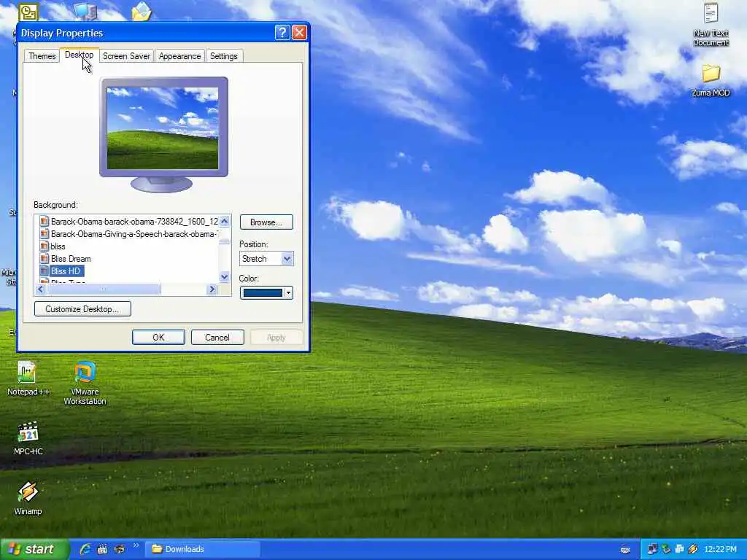Click the second system tray icon

[666, 549]
